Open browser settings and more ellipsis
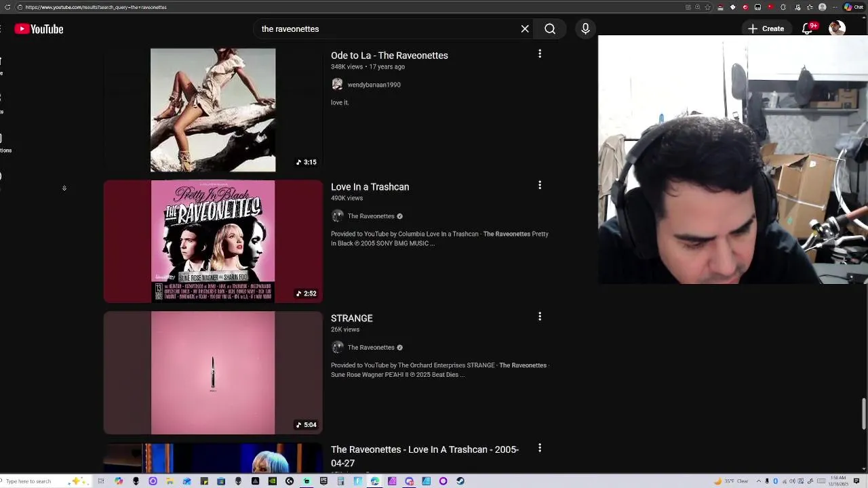 point(835,7)
